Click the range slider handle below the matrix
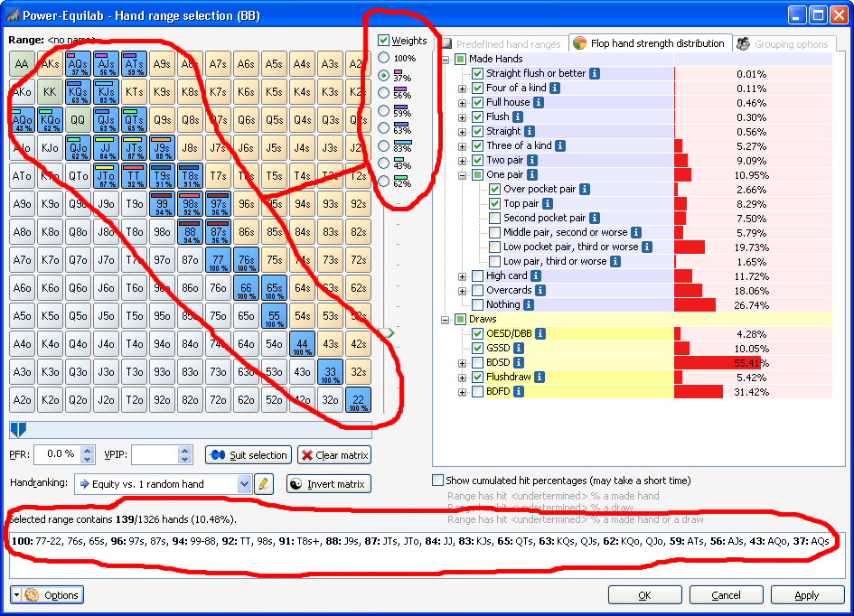 click(x=18, y=430)
